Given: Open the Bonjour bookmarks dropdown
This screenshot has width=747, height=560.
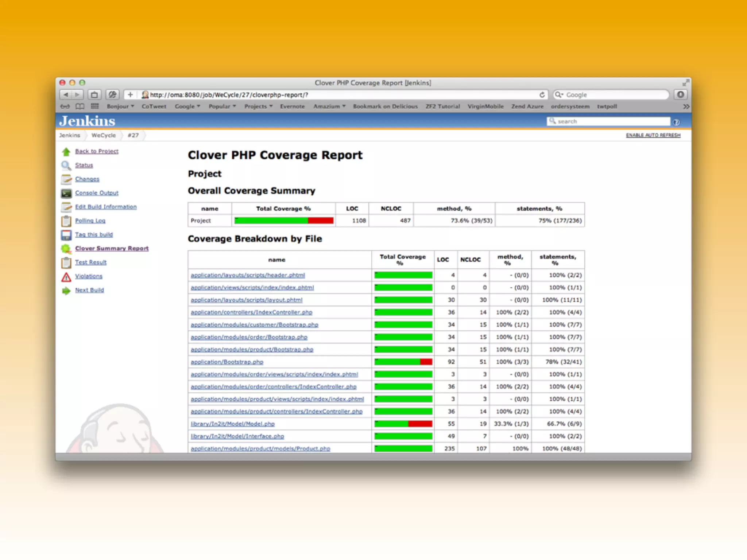Looking at the screenshot, I should (120, 106).
